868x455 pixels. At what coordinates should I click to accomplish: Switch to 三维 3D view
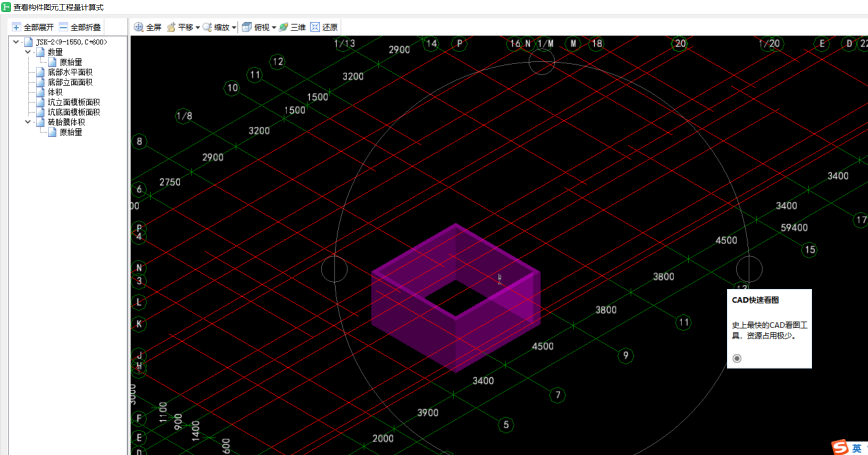tap(292, 27)
